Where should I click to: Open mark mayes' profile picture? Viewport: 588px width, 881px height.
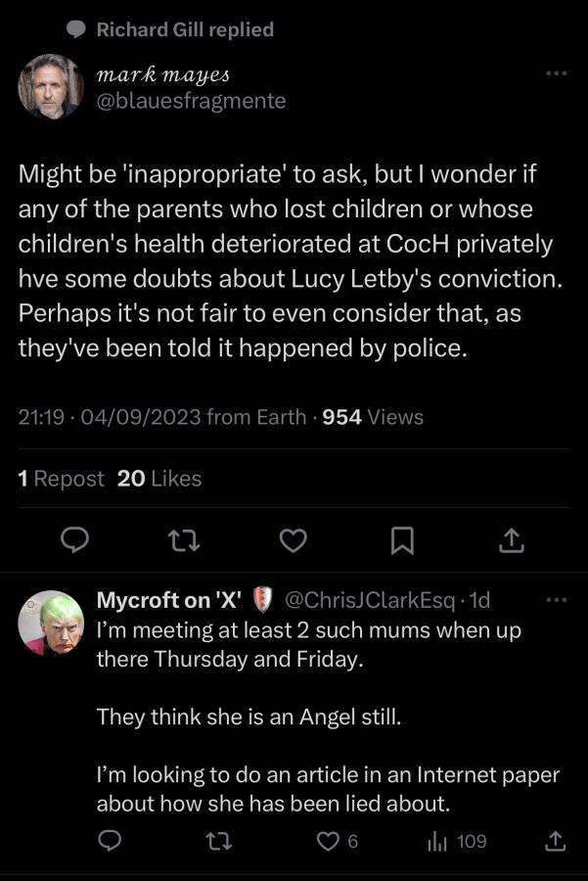[x=51, y=86]
